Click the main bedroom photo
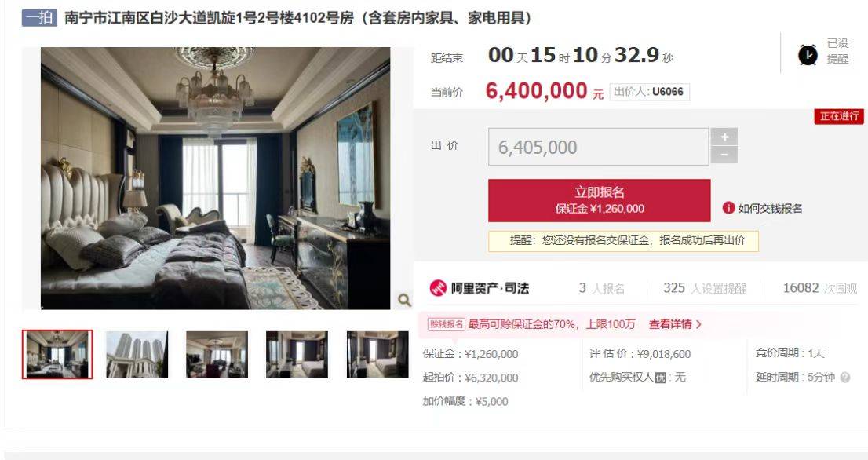 (x=215, y=178)
